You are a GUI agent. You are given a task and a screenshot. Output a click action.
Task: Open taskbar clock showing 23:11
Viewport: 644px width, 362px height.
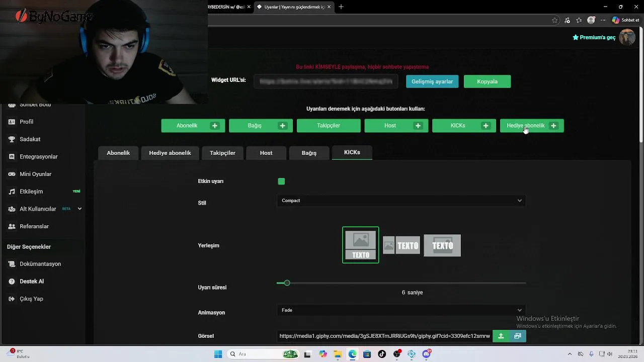point(627,353)
